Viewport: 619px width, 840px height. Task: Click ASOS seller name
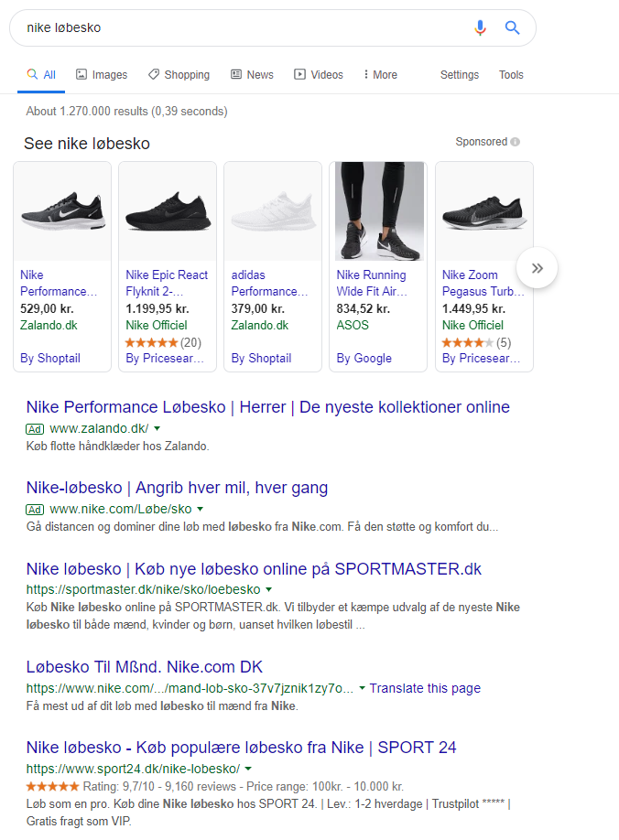353,325
